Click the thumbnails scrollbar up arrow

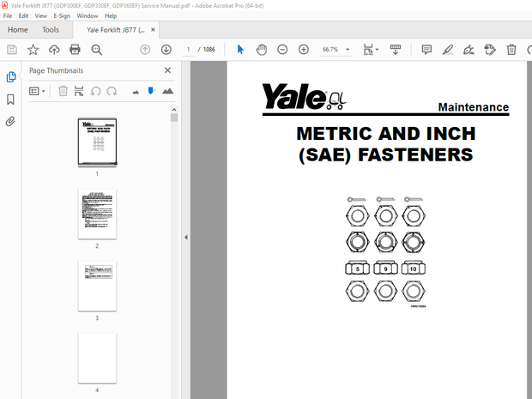pyautogui.click(x=174, y=110)
